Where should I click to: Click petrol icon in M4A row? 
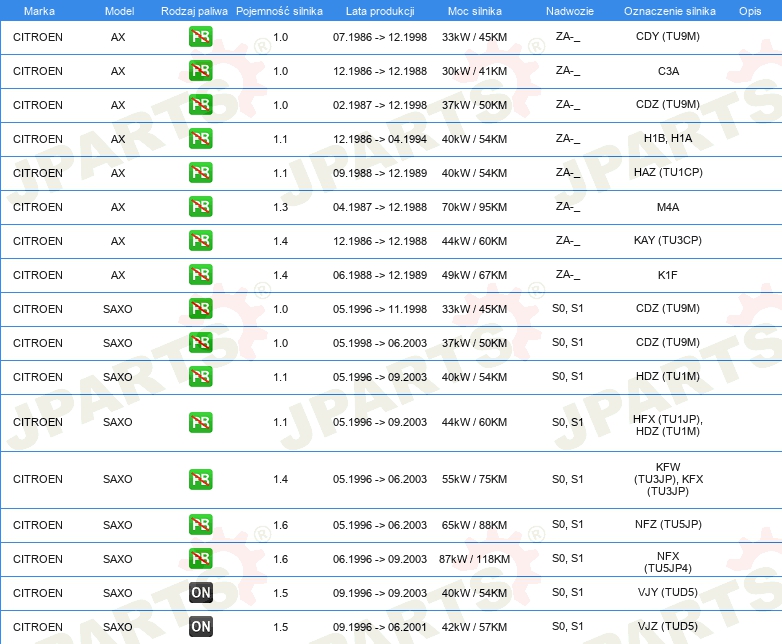200,206
